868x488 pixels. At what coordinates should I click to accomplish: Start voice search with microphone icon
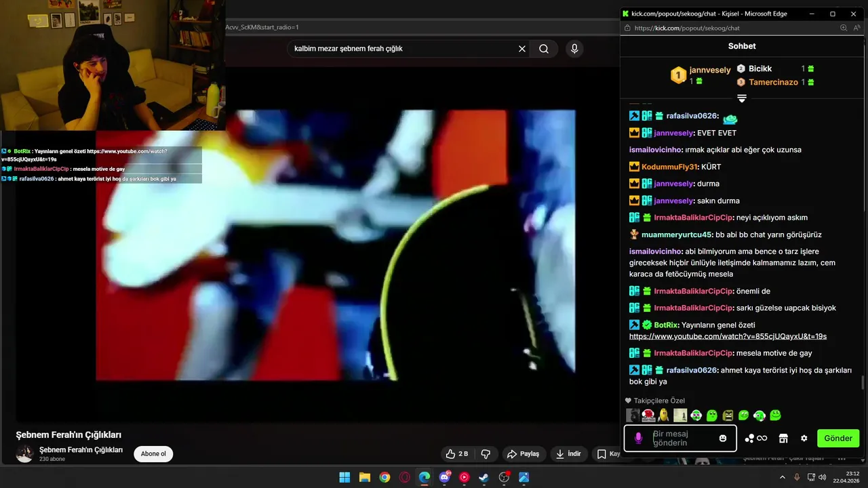574,49
